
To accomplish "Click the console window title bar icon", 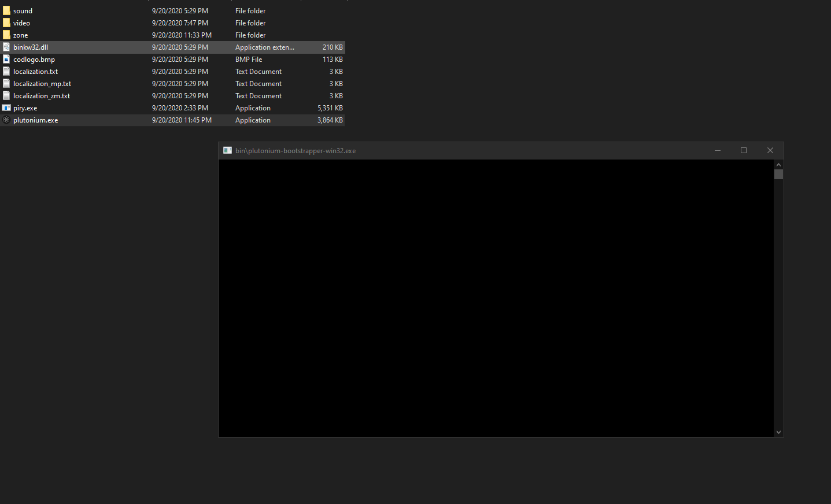I will click(x=227, y=150).
